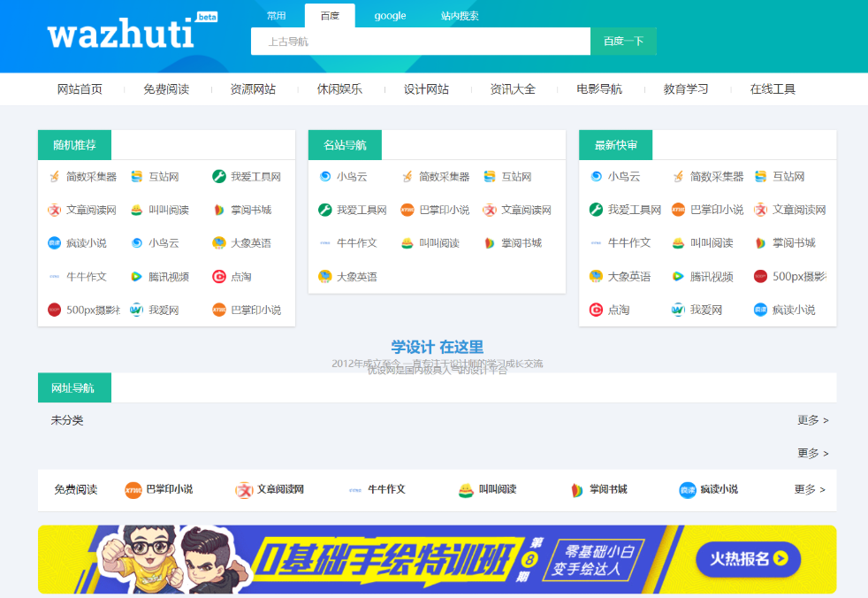Click the 点淘 icon in the 随机推荐 panel
The width and height of the screenshot is (868, 598).
219,277
